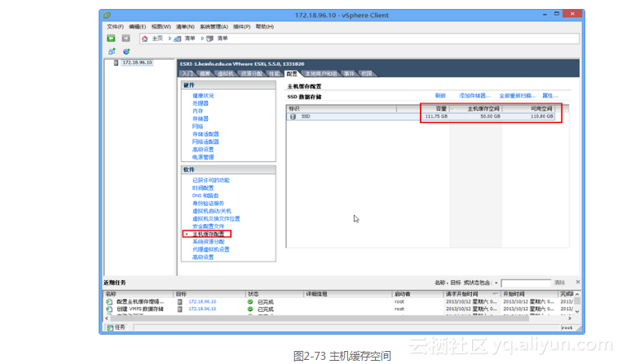Click the home icon in breadcrumb bar
This screenshot has height=364, width=622.
tap(145, 38)
